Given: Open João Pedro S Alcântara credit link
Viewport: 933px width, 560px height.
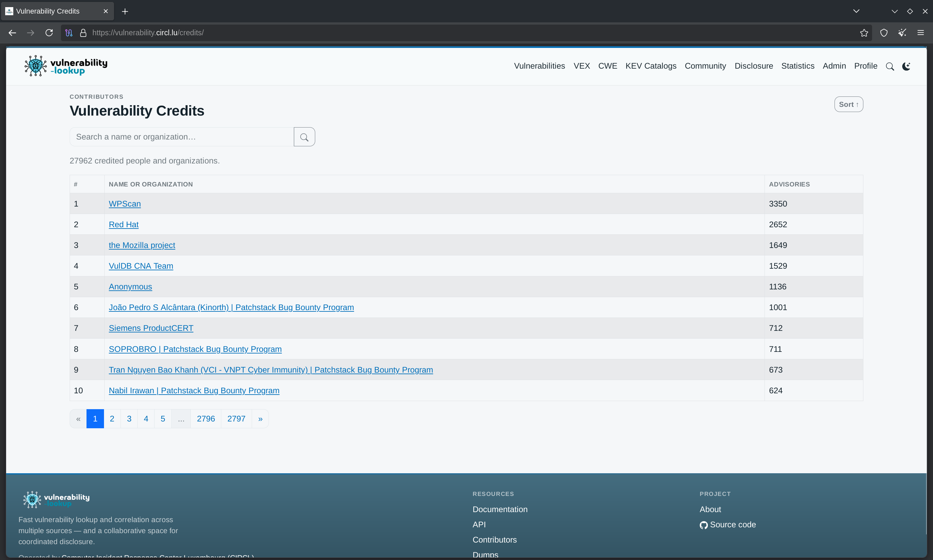Looking at the screenshot, I should click(x=231, y=308).
